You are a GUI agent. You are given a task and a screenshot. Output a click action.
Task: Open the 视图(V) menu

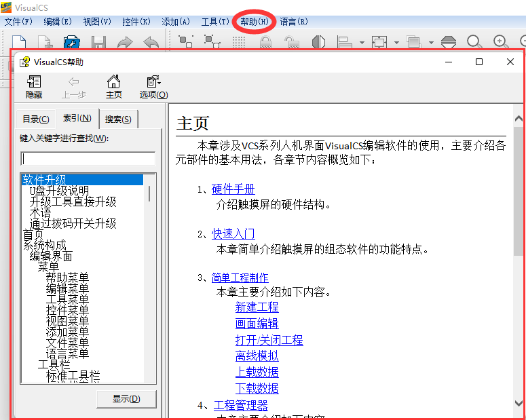97,22
